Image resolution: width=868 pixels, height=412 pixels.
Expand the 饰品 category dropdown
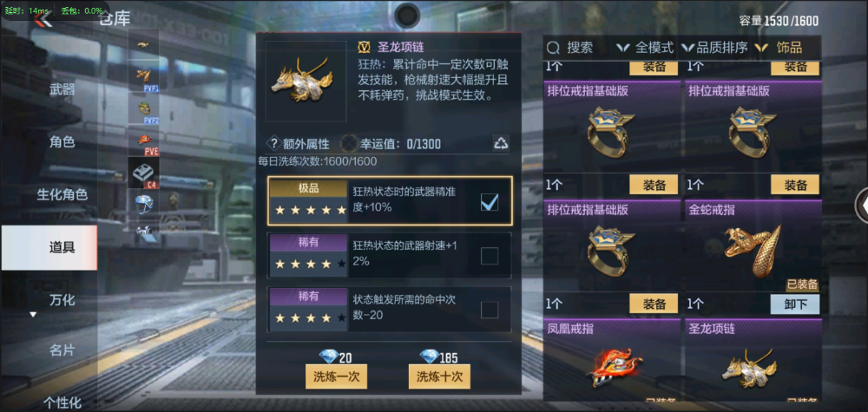click(779, 48)
